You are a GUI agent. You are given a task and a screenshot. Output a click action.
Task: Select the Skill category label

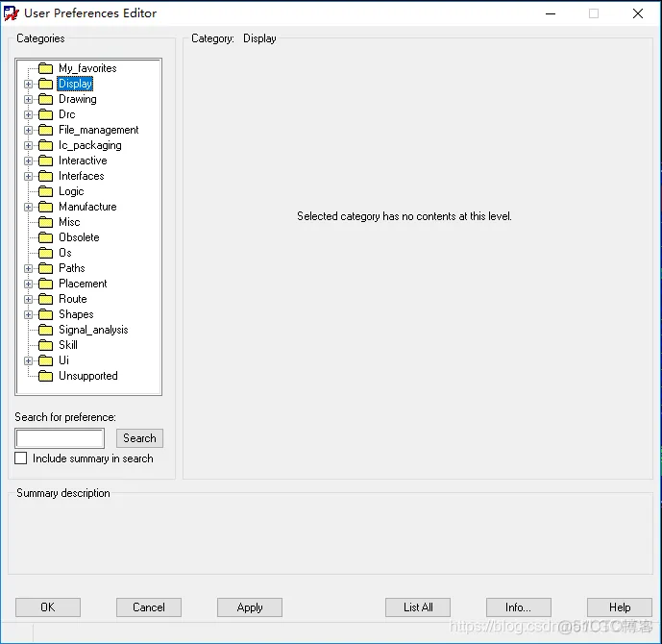68,345
